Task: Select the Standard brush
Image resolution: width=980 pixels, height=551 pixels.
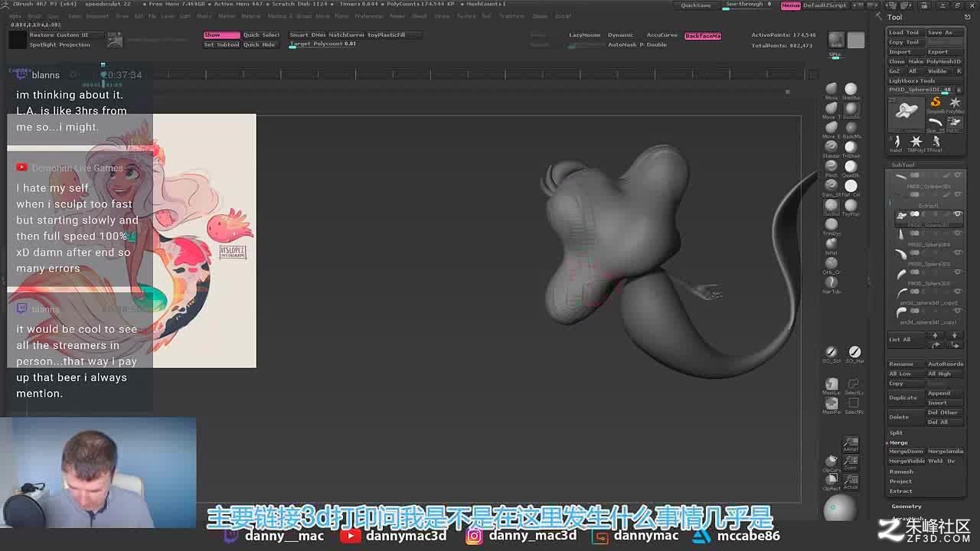Action: (x=831, y=148)
